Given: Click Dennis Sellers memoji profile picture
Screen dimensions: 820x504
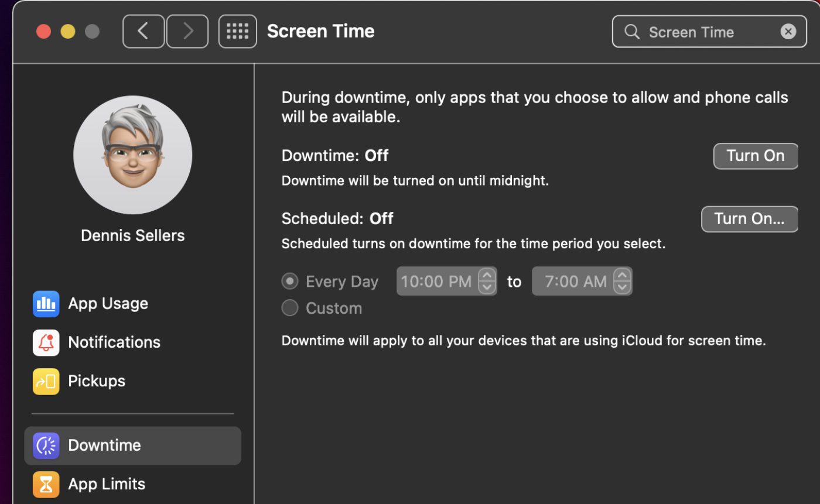Looking at the screenshot, I should pos(133,155).
